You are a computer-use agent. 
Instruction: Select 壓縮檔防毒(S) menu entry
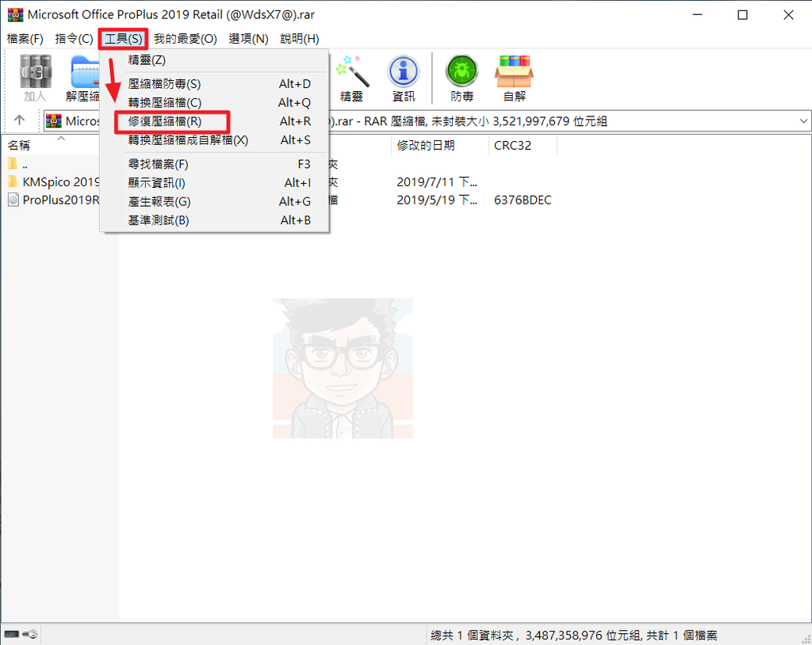[x=214, y=84]
